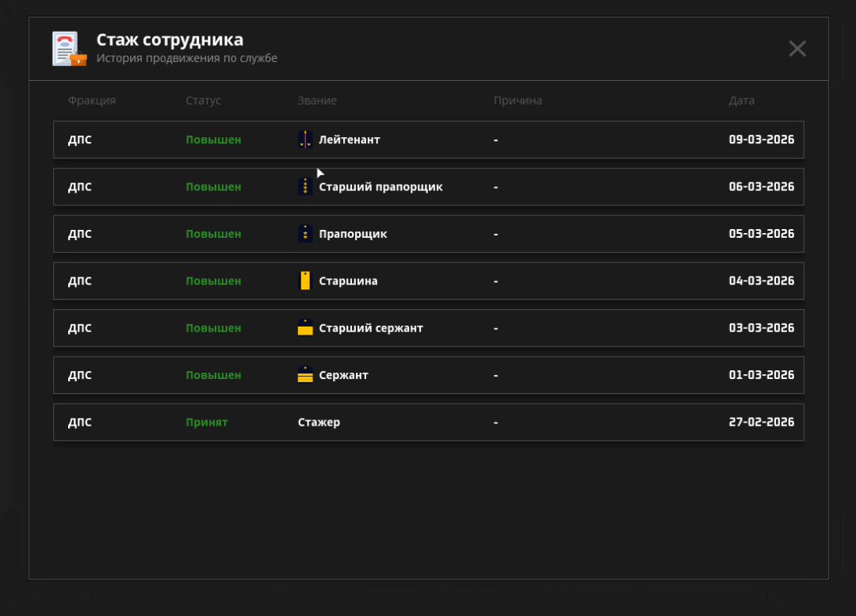Click the date 27-02-2026

(x=761, y=423)
